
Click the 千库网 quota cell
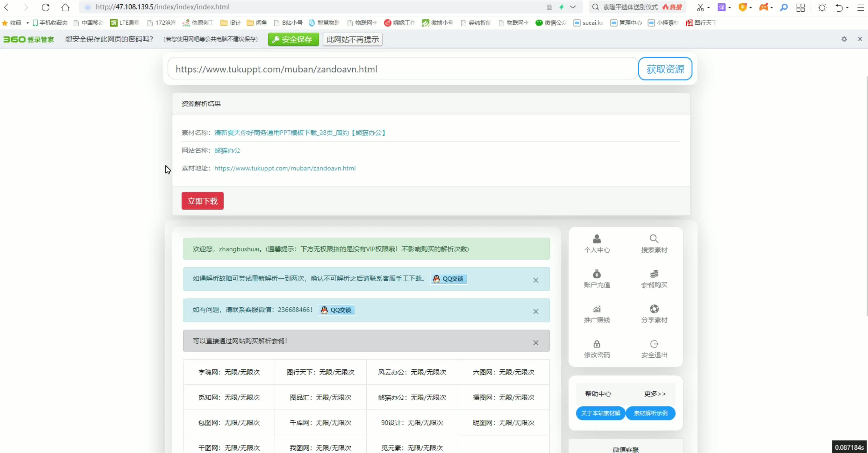click(320, 422)
